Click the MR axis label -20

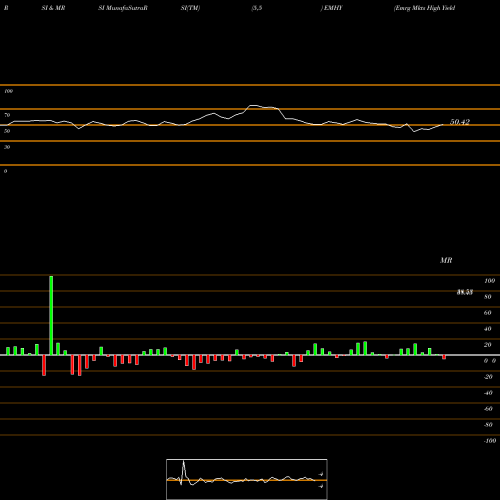point(488,377)
